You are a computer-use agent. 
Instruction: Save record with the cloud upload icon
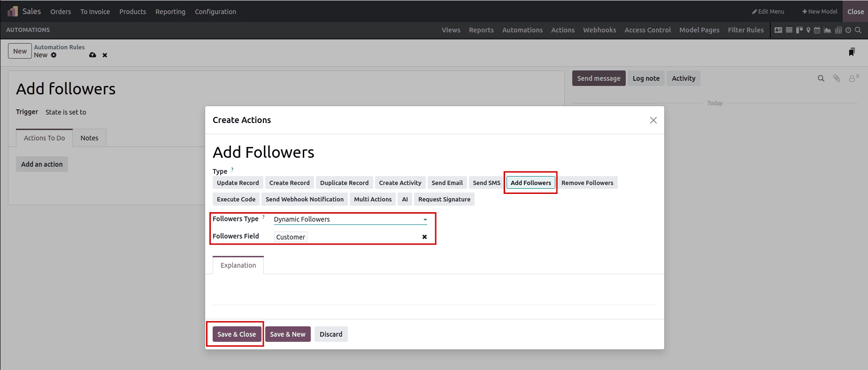(x=92, y=55)
